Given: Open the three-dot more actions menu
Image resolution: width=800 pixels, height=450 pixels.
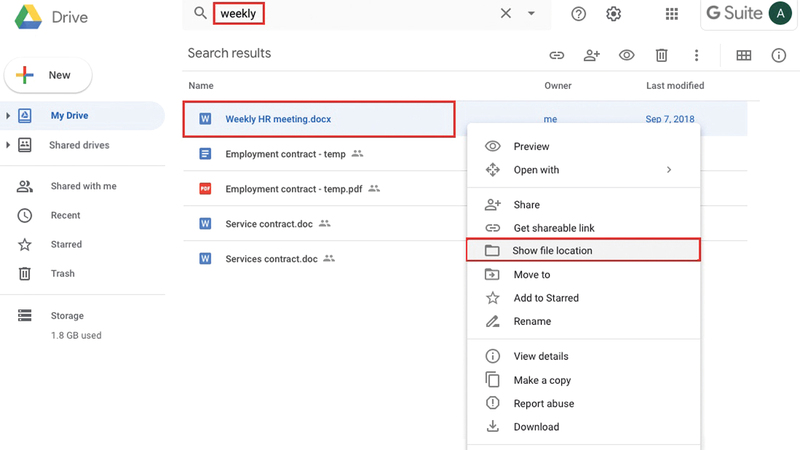Looking at the screenshot, I should pos(696,56).
